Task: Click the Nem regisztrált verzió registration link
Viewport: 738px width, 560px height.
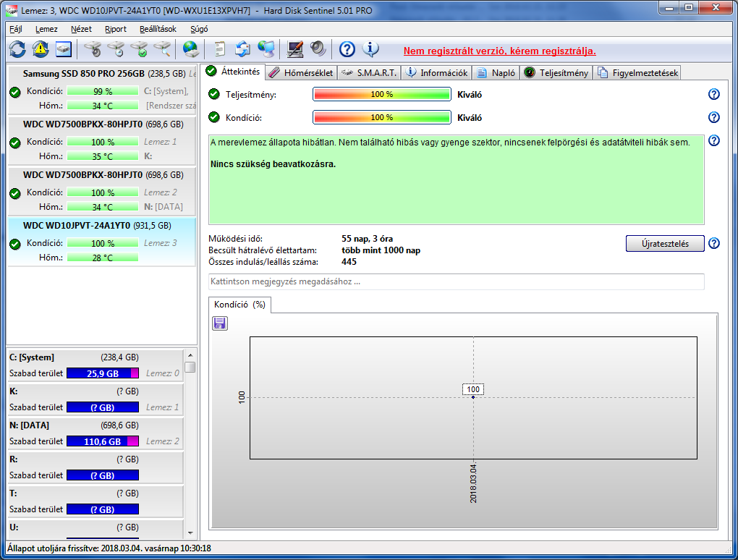Action: coord(500,51)
